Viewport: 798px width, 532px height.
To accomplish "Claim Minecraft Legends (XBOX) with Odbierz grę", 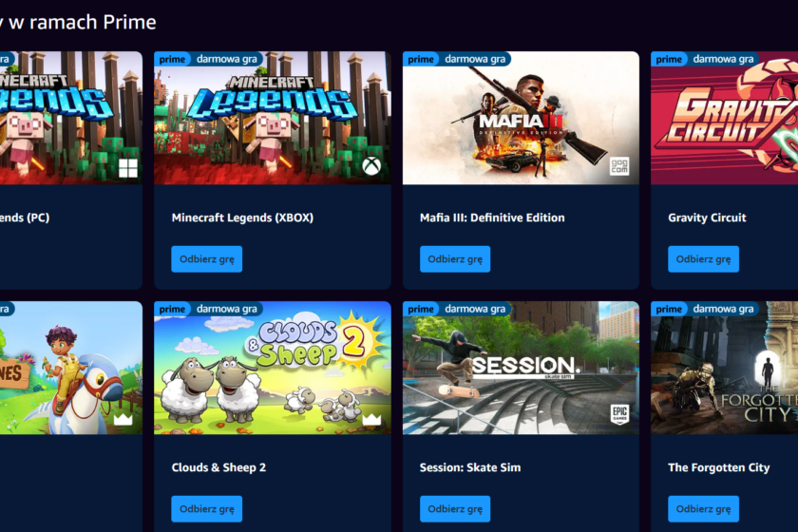I will pos(207,259).
